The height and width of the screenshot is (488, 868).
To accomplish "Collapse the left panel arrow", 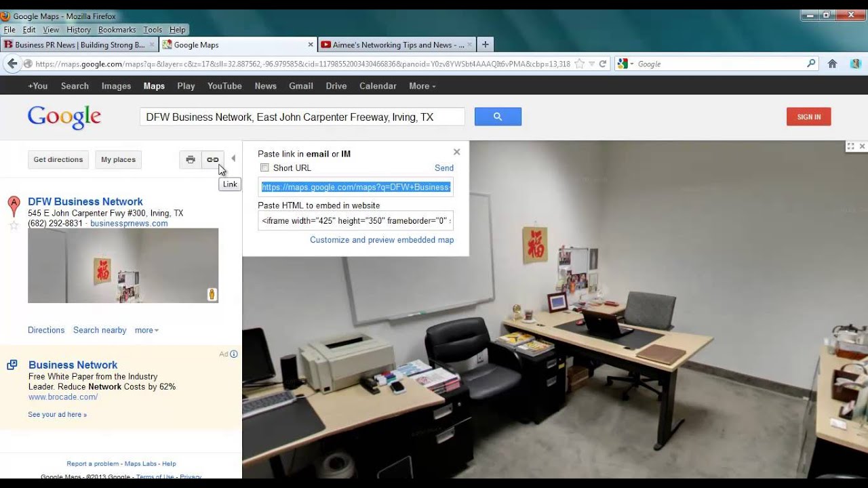I will [233, 159].
